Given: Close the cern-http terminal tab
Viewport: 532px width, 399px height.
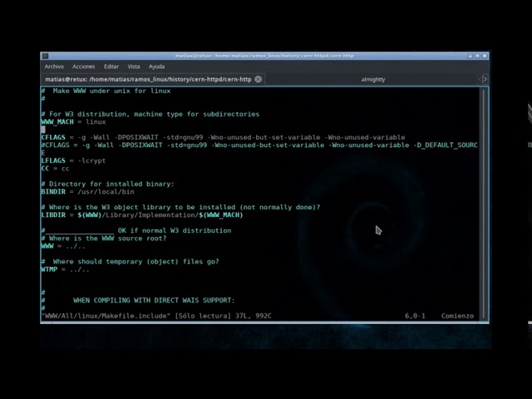Looking at the screenshot, I should [x=259, y=80].
